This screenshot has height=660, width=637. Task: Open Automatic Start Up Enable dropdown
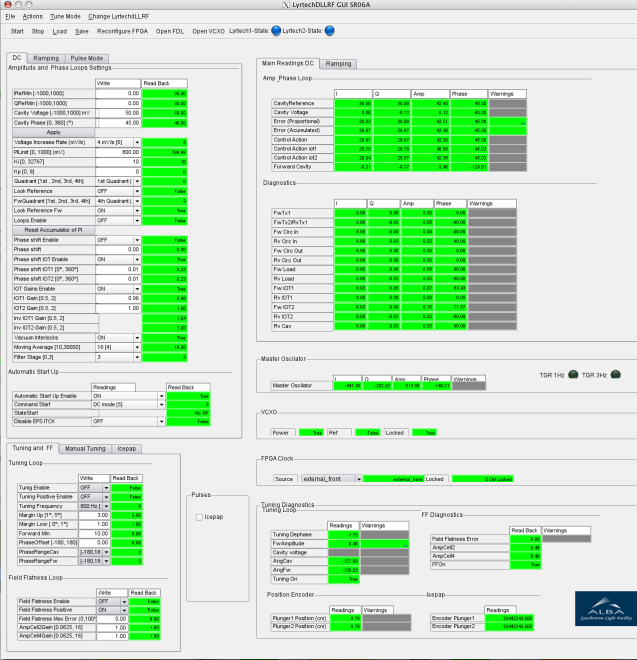click(x=128, y=396)
